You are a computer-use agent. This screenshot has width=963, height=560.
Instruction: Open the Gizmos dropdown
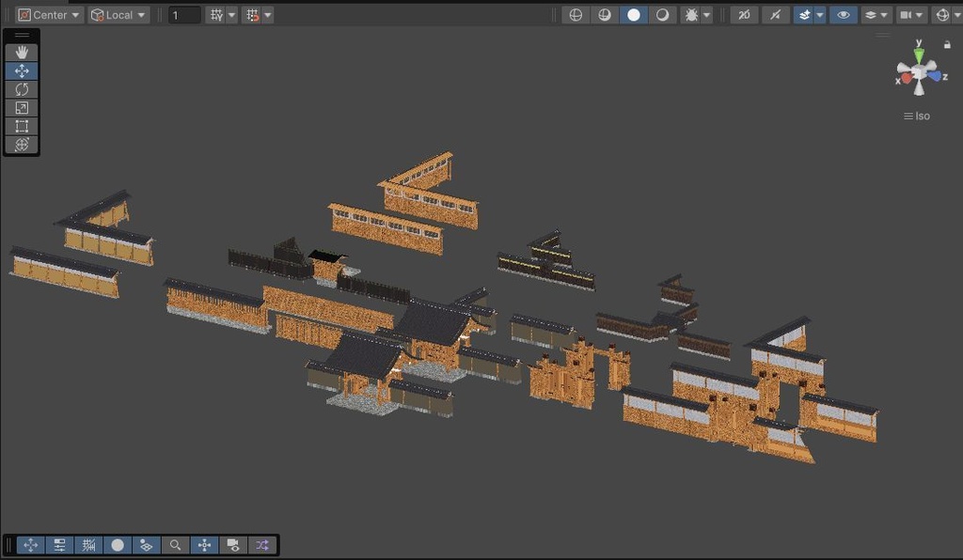(946, 15)
